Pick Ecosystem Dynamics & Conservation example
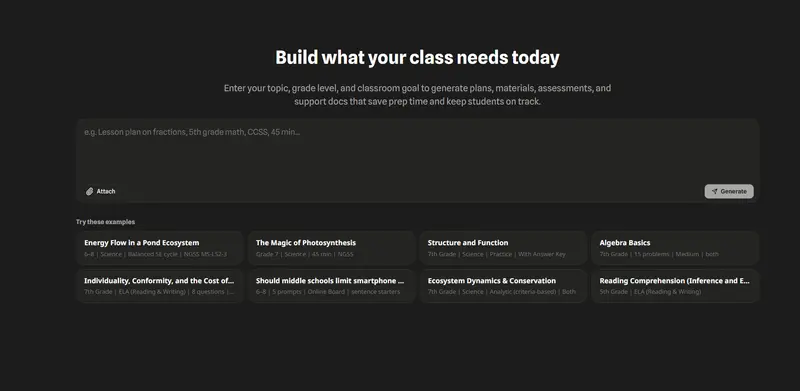The image size is (800, 391). pos(503,286)
